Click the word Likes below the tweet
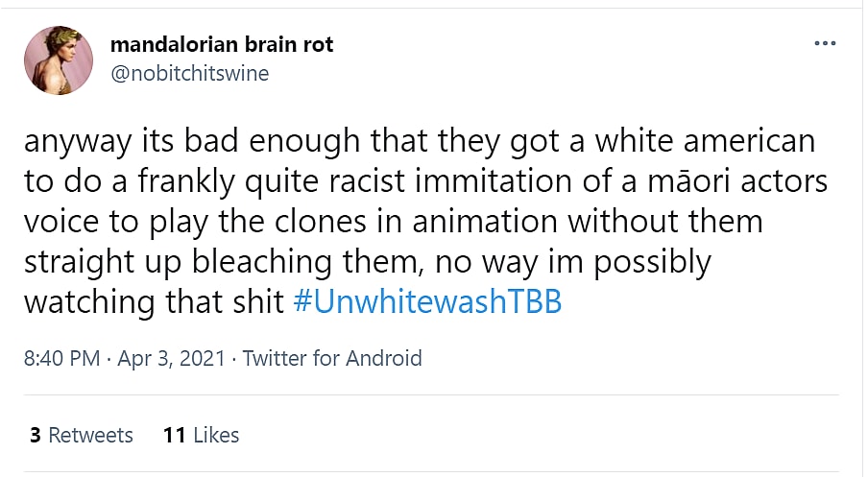Image resolution: width=868 pixels, height=477 pixels. pos(216,435)
